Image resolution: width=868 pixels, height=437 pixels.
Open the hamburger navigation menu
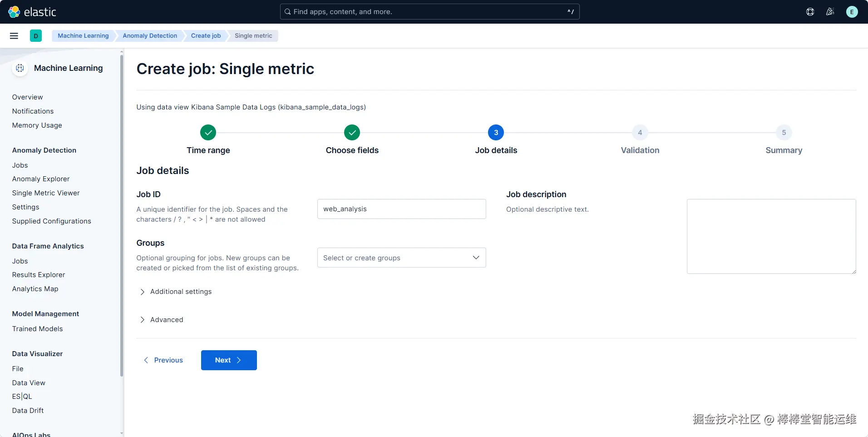[x=14, y=36]
